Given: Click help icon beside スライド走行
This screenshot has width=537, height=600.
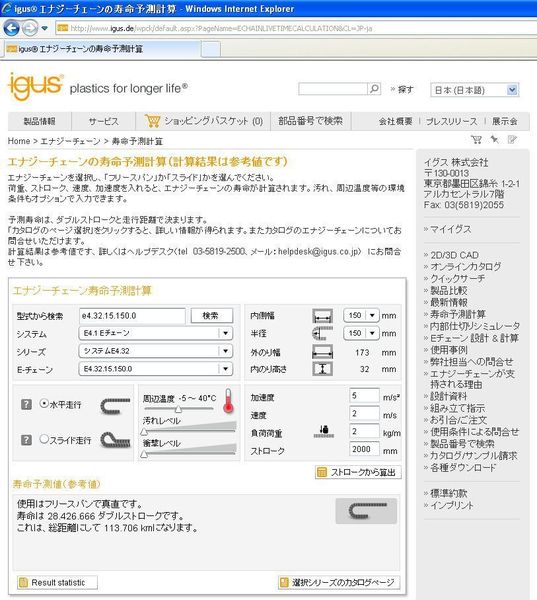Looking at the screenshot, I should (x=26, y=440).
